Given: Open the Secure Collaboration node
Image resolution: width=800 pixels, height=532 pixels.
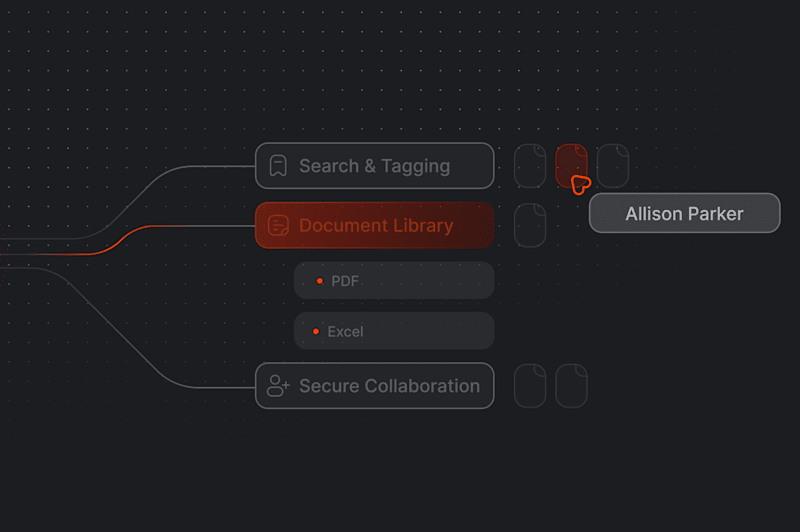Looking at the screenshot, I should 374,386.
